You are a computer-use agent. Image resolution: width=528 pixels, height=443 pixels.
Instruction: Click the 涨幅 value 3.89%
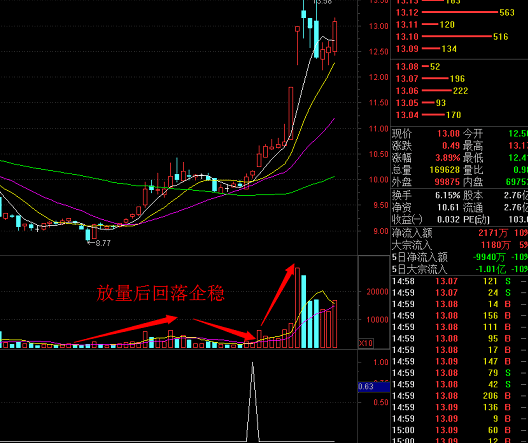(448, 158)
